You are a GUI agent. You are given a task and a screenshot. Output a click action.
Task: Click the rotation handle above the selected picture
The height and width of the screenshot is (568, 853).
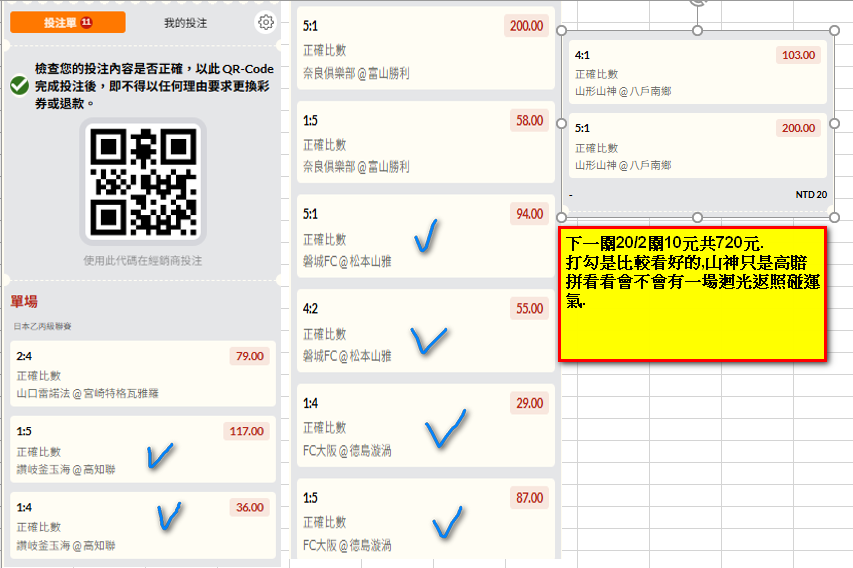click(x=697, y=3)
